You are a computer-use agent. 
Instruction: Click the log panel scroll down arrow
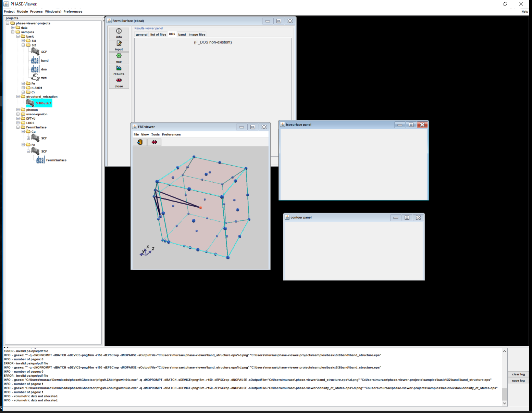pyautogui.click(x=504, y=403)
